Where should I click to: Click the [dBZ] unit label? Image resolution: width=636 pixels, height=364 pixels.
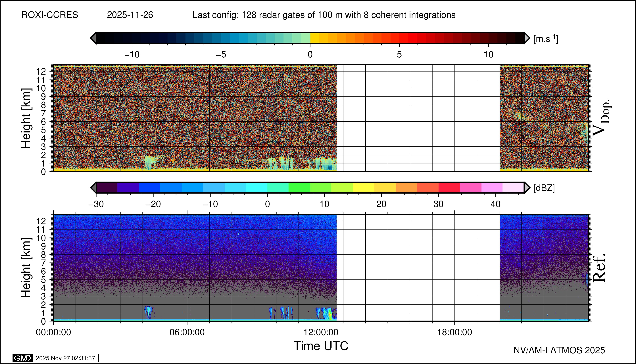[544, 188]
